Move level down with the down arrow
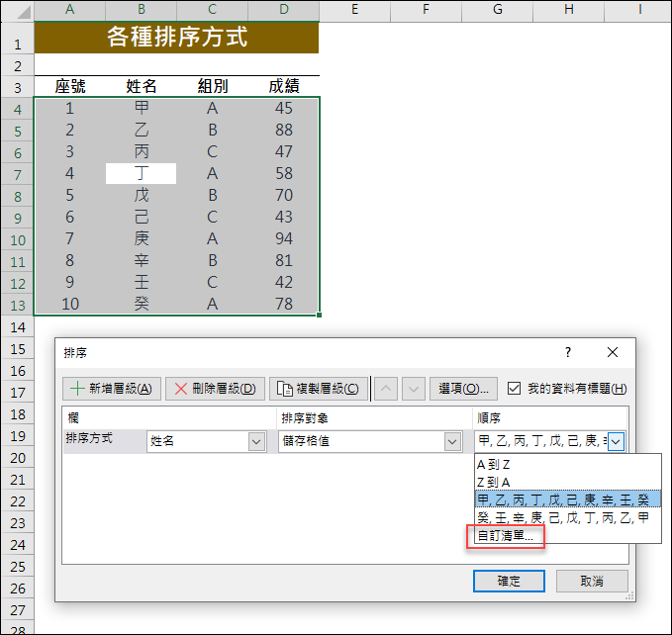This screenshot has width=672, height=635. click(x=414, y=389)
